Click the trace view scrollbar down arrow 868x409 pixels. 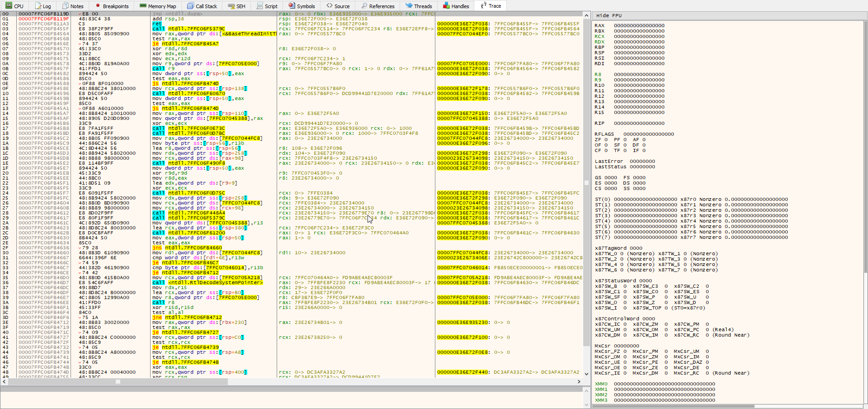click(x=586, y=374)
